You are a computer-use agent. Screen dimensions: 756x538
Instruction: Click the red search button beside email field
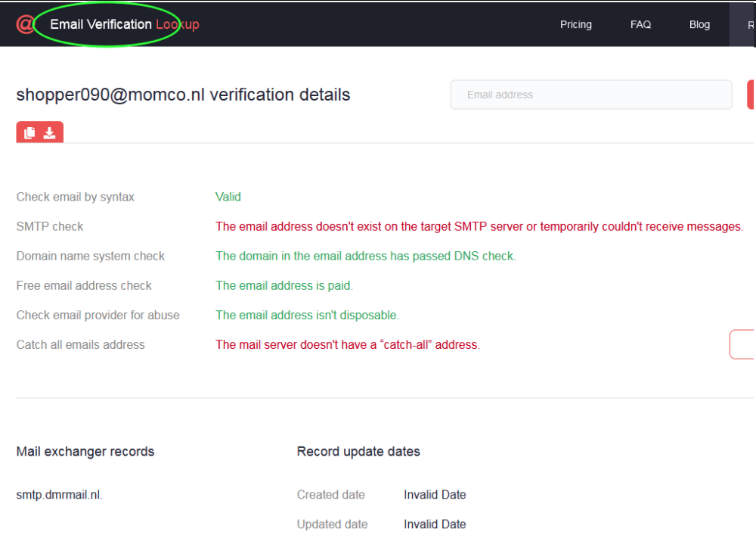click(x=751, y=95)
